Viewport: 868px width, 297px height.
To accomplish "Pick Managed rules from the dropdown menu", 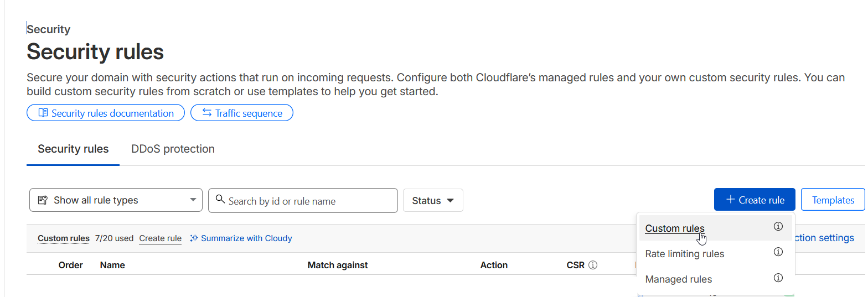I will [x=678, y=279].
